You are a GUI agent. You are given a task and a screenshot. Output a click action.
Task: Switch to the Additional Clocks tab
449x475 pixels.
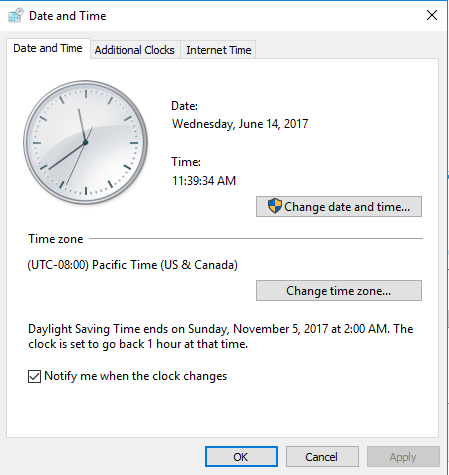tap(135, 50)
